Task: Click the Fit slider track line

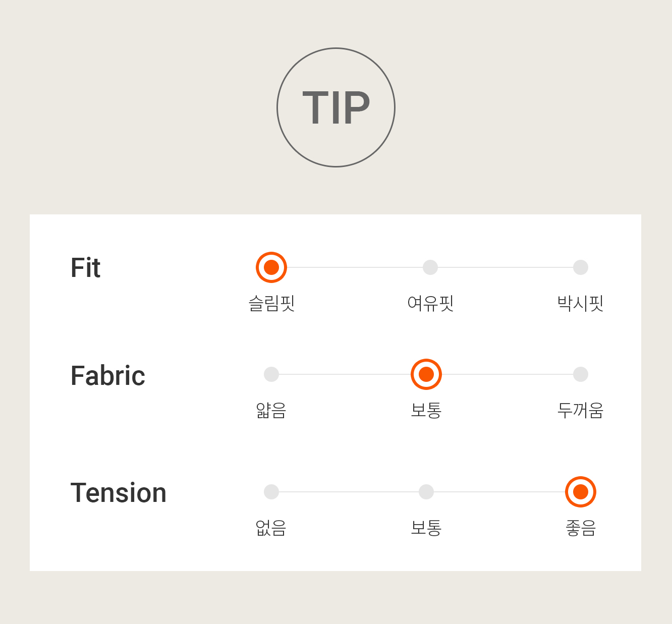Action: 426,267
